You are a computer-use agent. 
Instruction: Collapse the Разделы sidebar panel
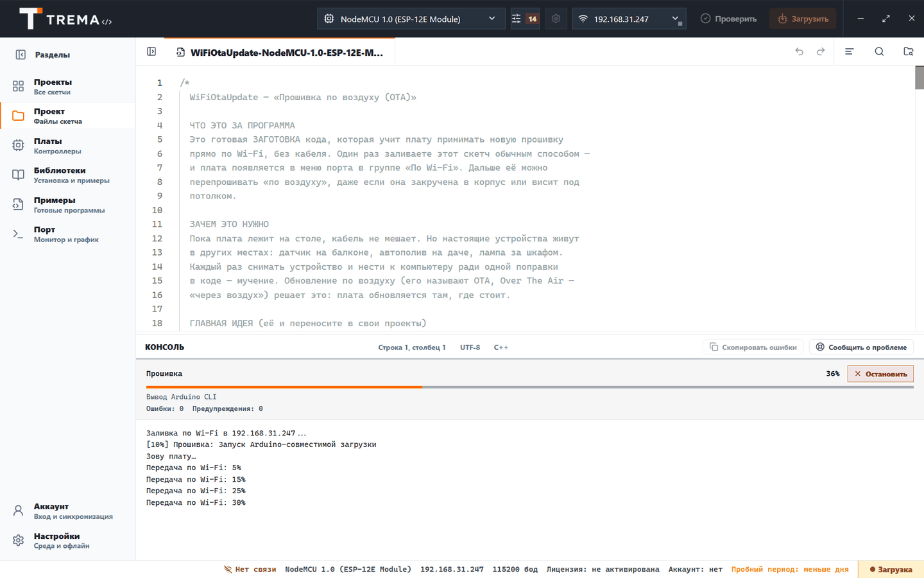21,55
